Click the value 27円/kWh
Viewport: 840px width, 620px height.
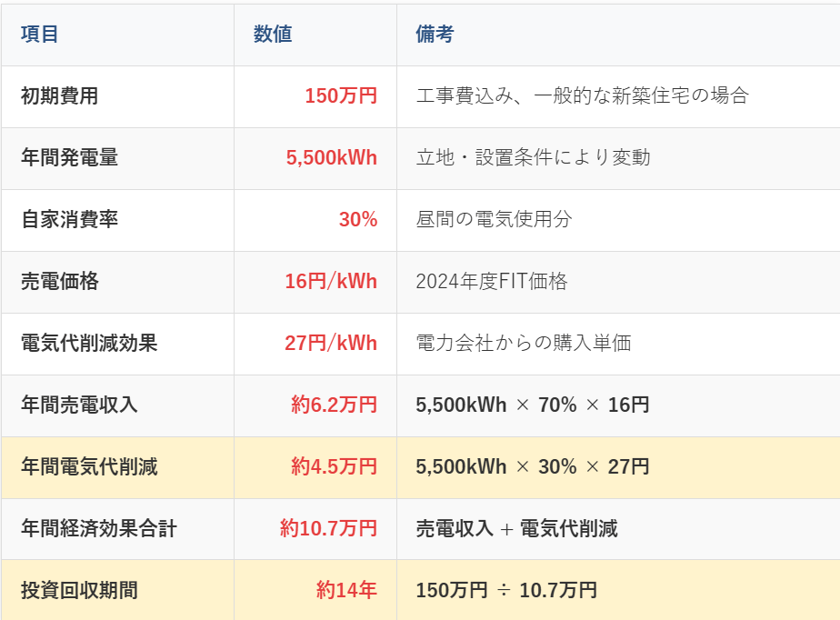pyautogui.click(x=331, y=344)
